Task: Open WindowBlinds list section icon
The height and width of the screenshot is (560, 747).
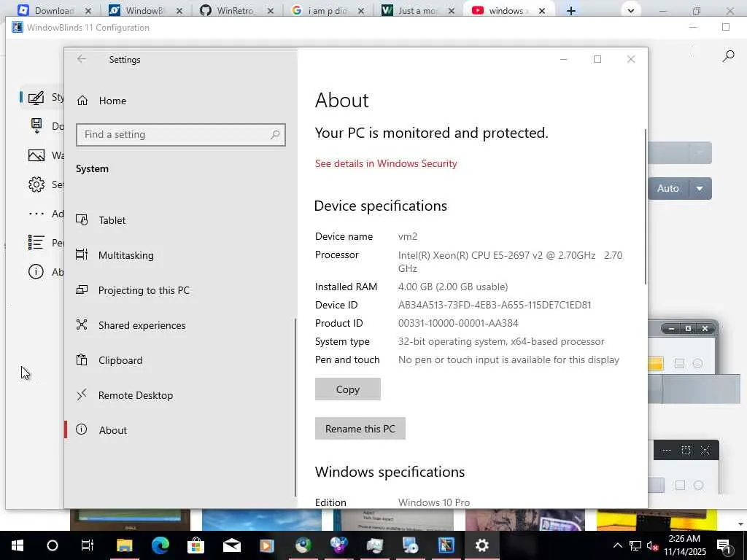Action: coord(36,242)
